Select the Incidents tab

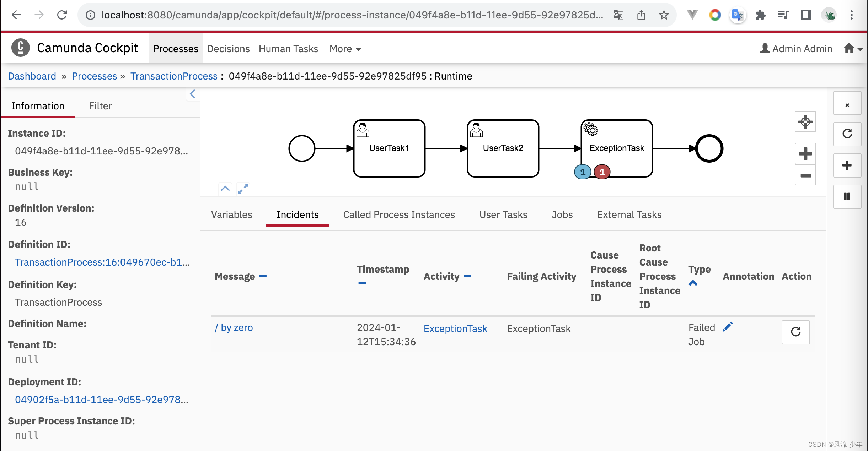[x=298, y=214]
